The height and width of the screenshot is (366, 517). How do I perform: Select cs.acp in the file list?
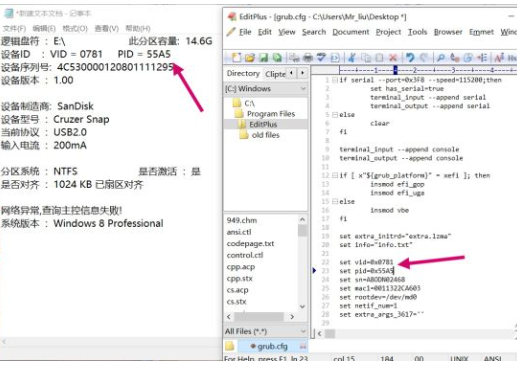click(x=237, y=290)
